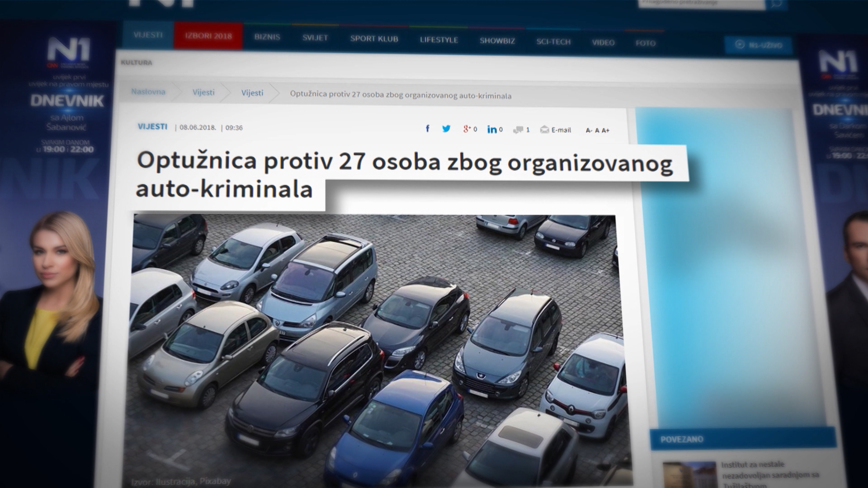Click the Google Plus share icon
The width and height of the screenshot is (868, 488).
point(467,129)
